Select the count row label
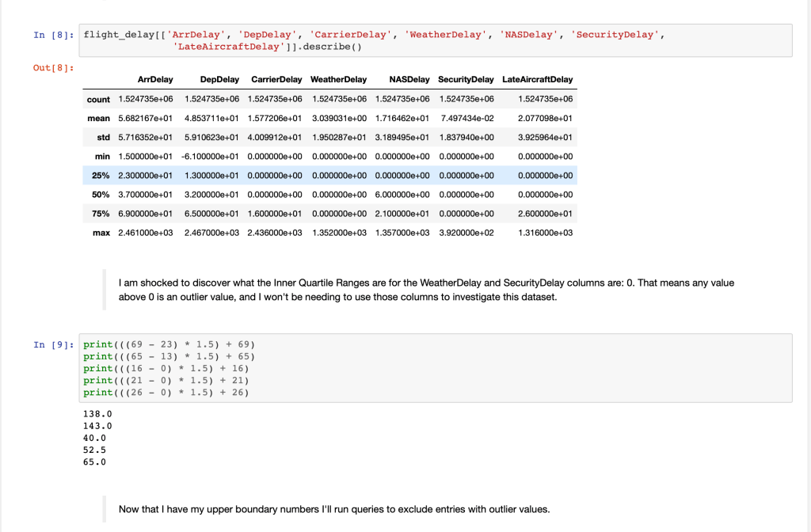Viewport: 811px width, 532px height. tap(98, 100)
